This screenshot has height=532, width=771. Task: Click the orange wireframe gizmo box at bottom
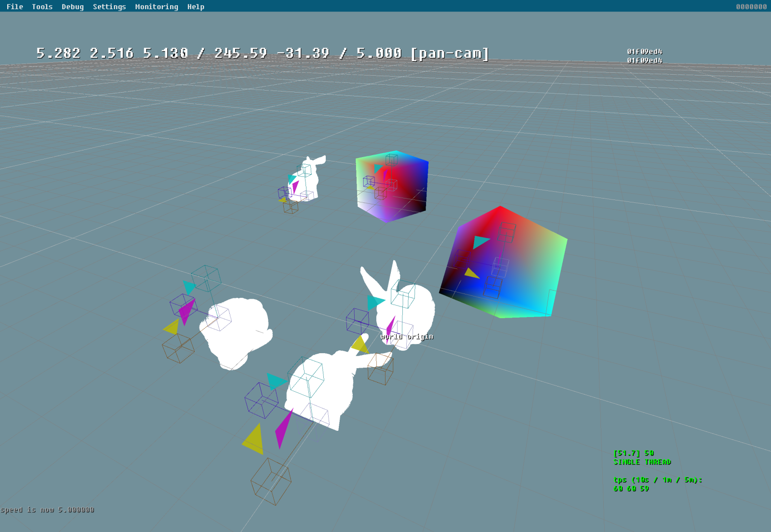click(x=271, y=481)
